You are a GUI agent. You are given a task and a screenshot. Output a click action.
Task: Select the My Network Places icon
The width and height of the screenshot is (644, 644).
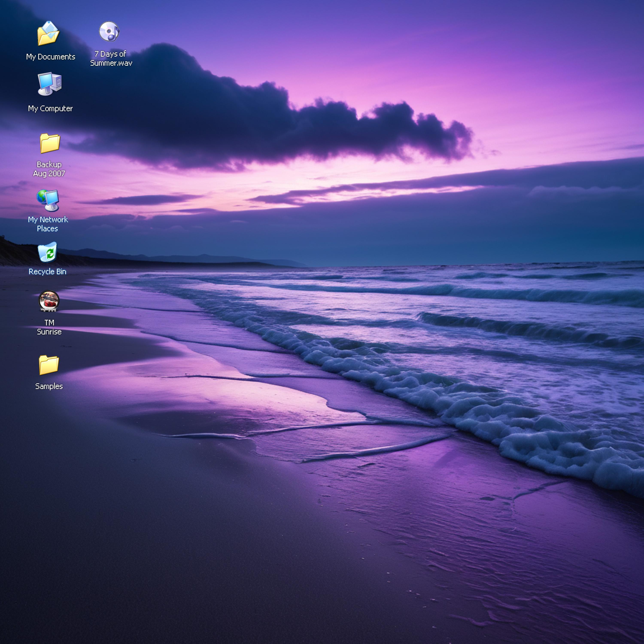(x=48, y=200)
